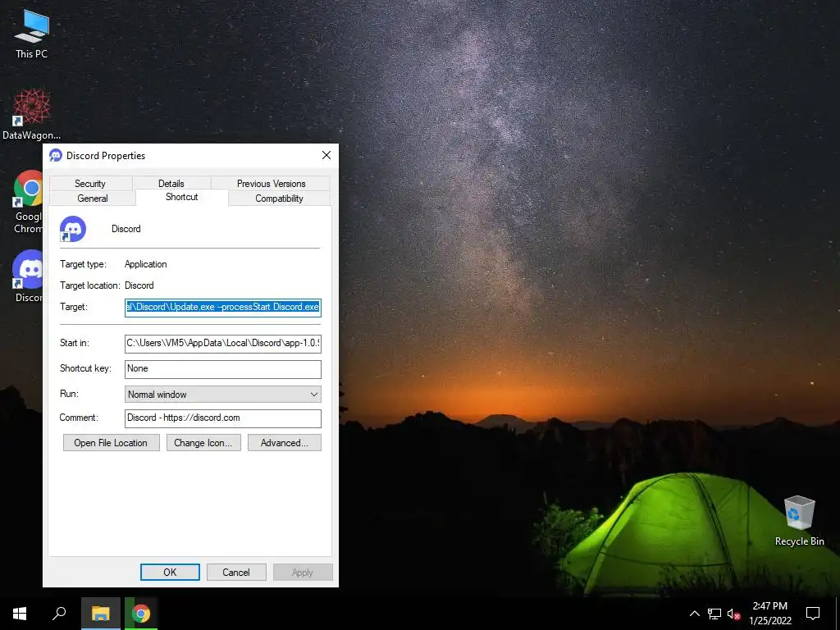Click the Discord icon in dialog title bar
The width and height of the screenshot is (840, 630).
[x=56, y=155]
